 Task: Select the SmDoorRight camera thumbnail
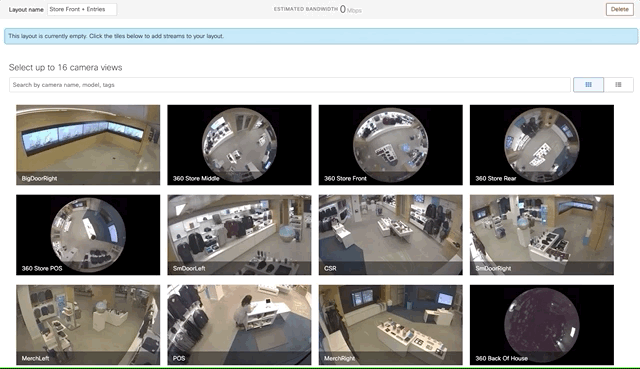tap(542, 235)
